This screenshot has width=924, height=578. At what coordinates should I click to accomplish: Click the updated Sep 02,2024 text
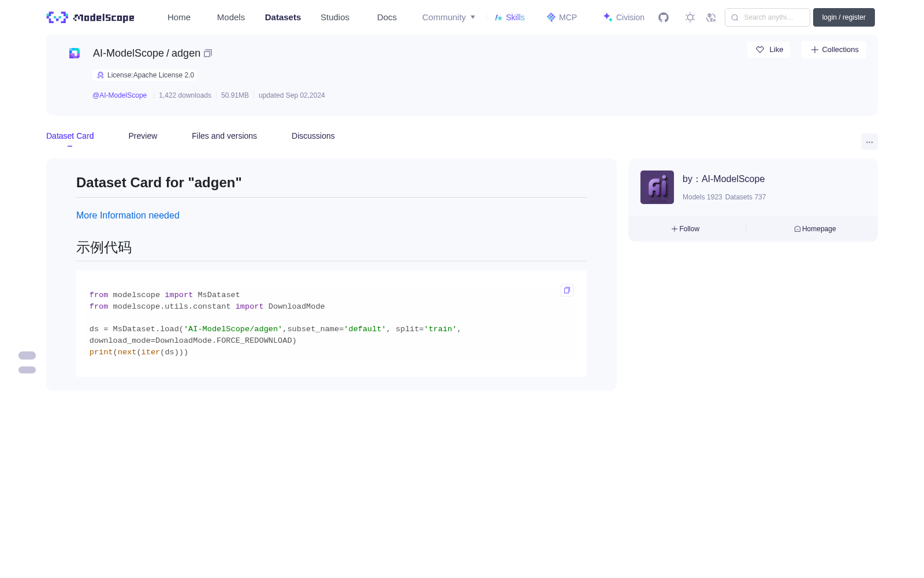[x=292, y=95]
